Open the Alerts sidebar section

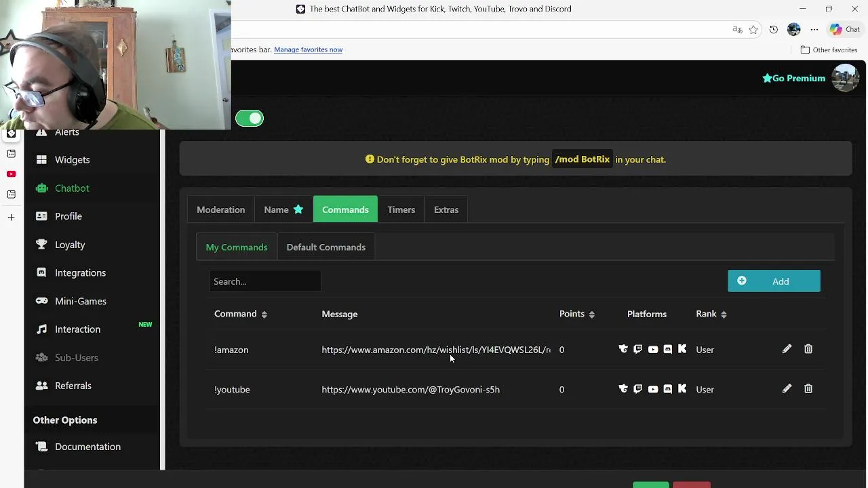click(66, 132)
